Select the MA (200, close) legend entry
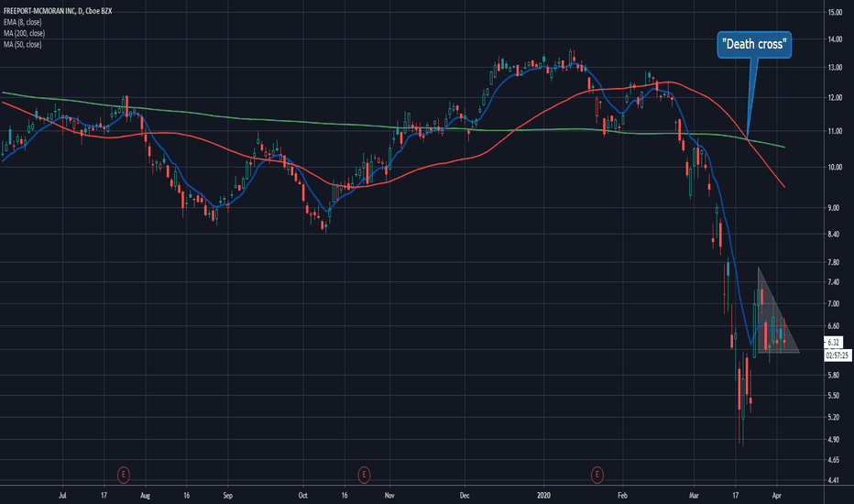Screen dimensions: 854x504 coord(25,33)
